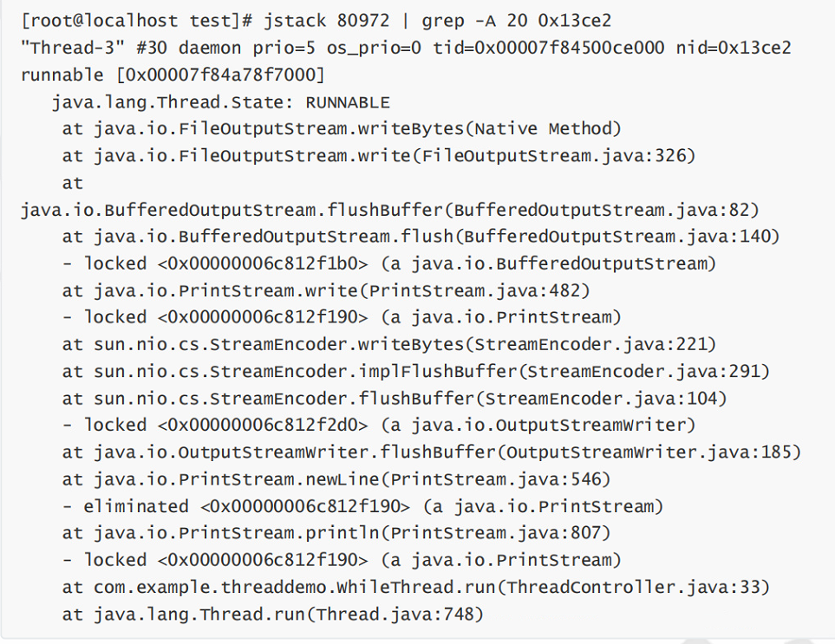Click locked <0x00000006c812f1b0> BufferedOutputStream line
Screen dimensions: 835x644
[389, 263]
